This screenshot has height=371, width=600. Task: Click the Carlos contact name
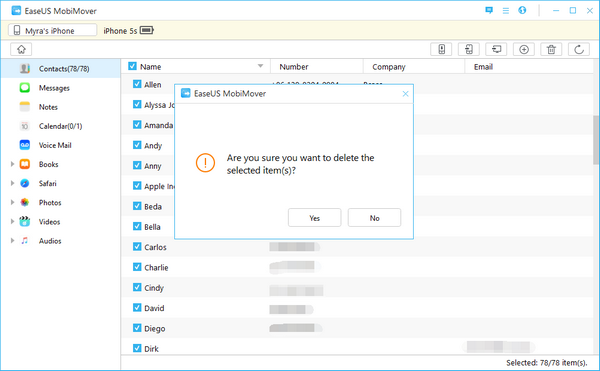pyautogui.click(x=155, y=247)
